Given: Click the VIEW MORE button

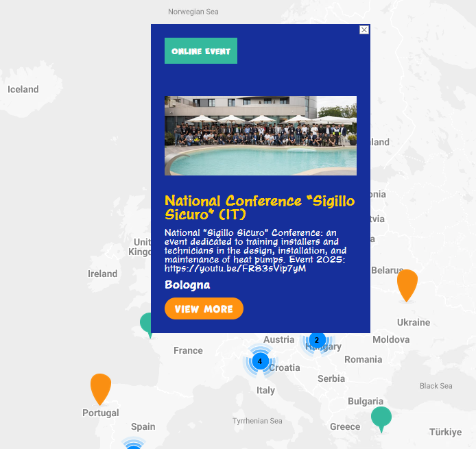Looking at the screenshot, I should pyautogui.click(x=204, y=308).
